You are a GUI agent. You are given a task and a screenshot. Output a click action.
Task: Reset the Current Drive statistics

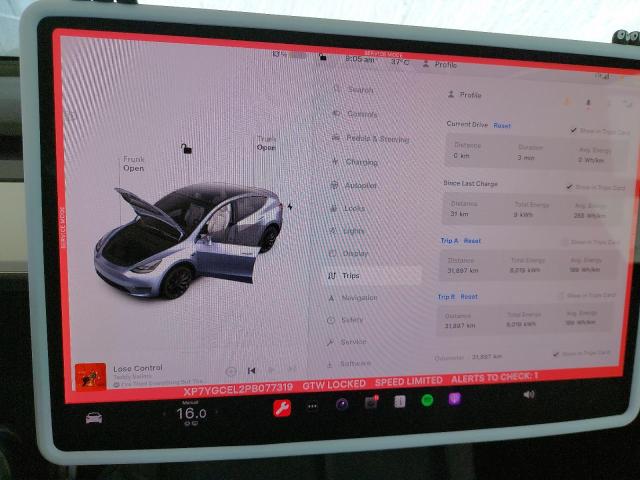pos(502,126)
